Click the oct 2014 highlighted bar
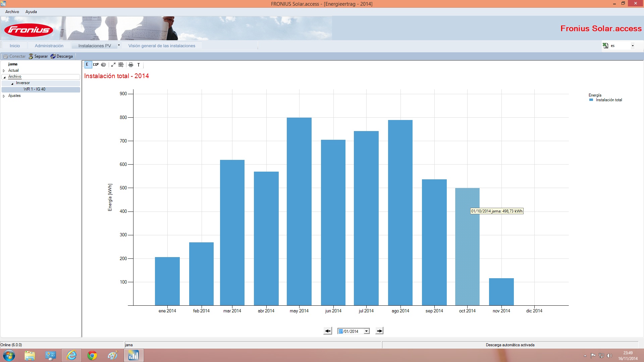The width and height of the screenshot is (644, 362). click(467, 247)
